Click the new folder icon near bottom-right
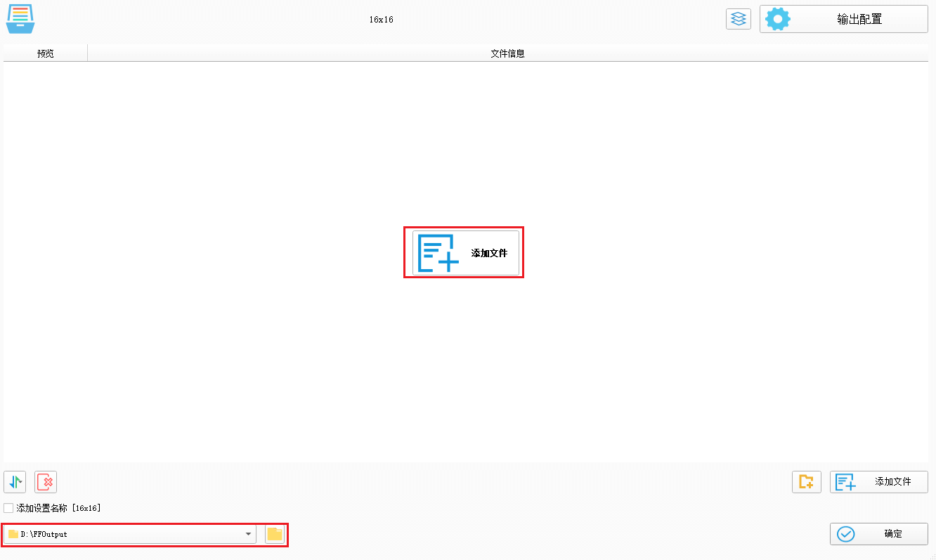The width and height of the screenshot is (936, 560). (807, 482)
